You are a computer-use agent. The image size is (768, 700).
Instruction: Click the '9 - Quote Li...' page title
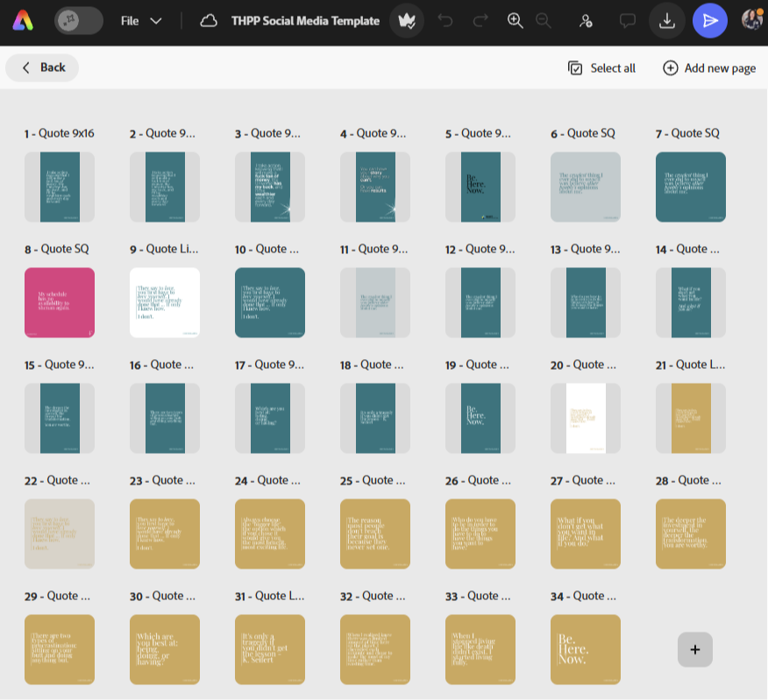tap(164, 249)
